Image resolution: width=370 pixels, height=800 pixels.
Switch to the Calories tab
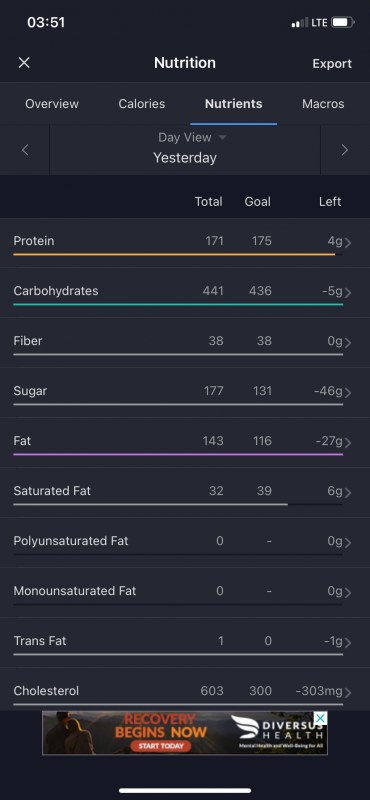(142, 104)
